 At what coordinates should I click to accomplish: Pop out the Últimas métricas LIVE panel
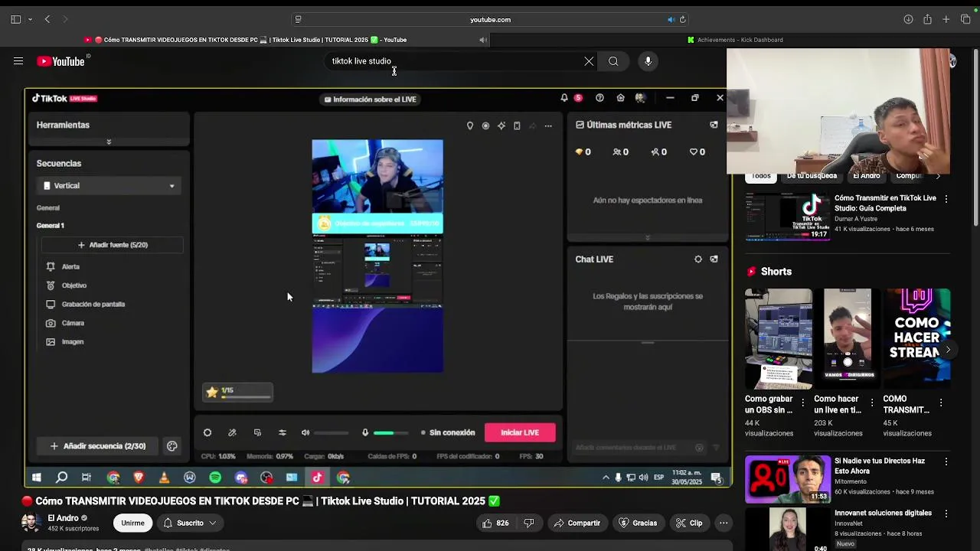point(714,125)
